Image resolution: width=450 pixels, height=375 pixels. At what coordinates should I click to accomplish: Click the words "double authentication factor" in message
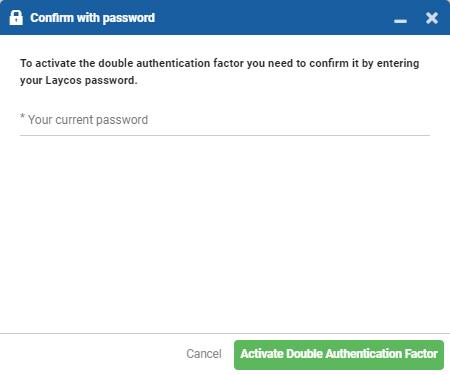point(171,63)
